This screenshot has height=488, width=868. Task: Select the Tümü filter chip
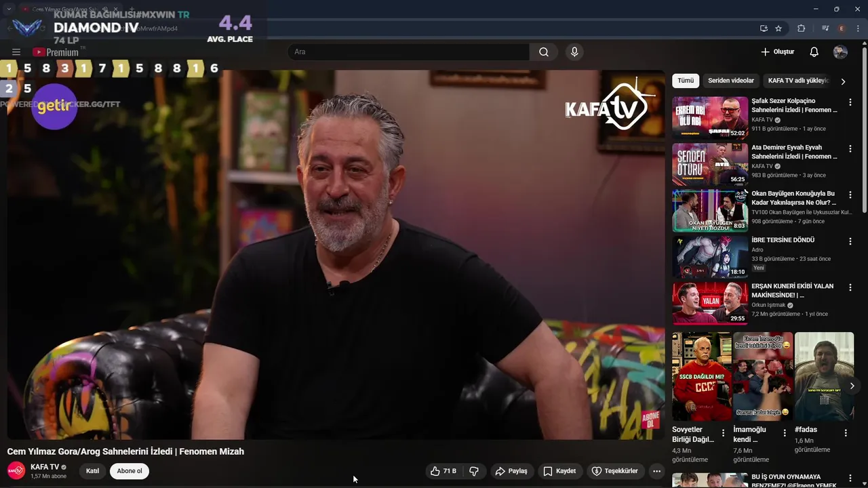pyautogui.click(x=686, y=81)
